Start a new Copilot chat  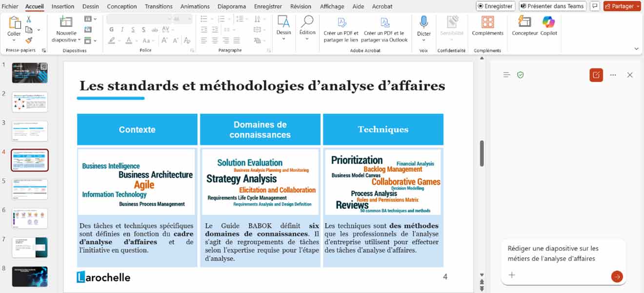pyautogui.click(x=596, y=75)
